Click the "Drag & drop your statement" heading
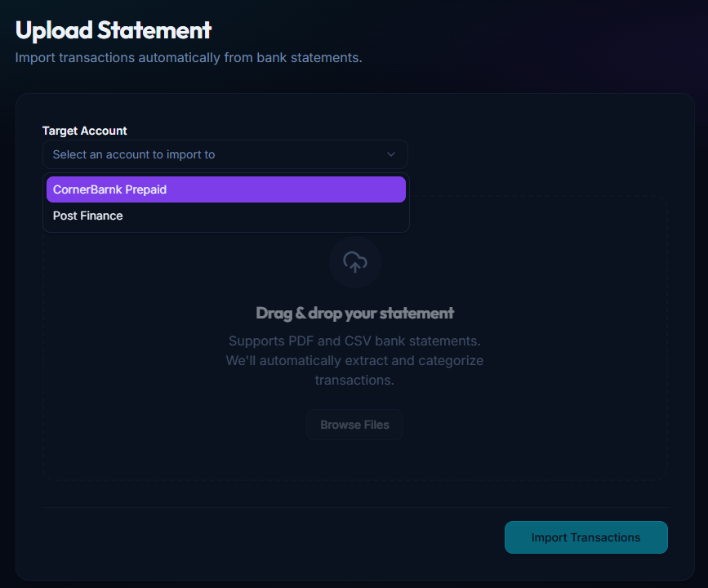 [354, 313]
